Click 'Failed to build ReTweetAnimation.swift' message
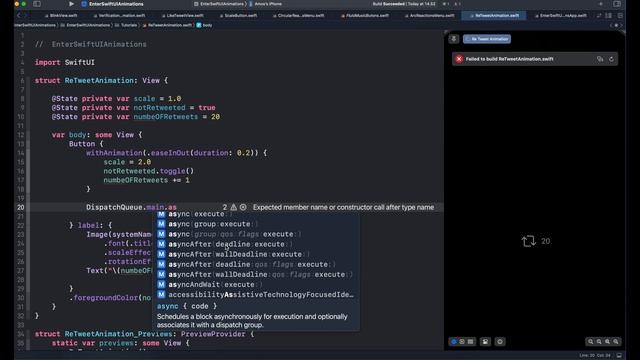640x360 pixels. [509, 59]
